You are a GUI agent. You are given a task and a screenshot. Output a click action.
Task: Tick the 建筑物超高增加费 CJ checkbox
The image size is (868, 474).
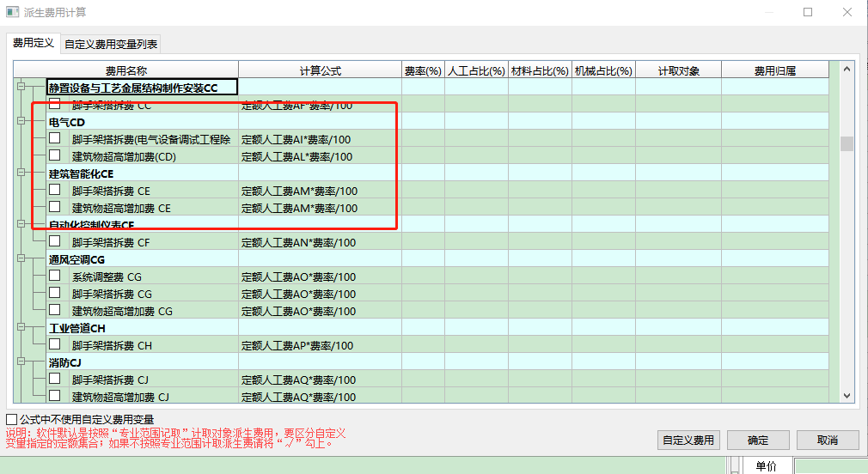55,396
